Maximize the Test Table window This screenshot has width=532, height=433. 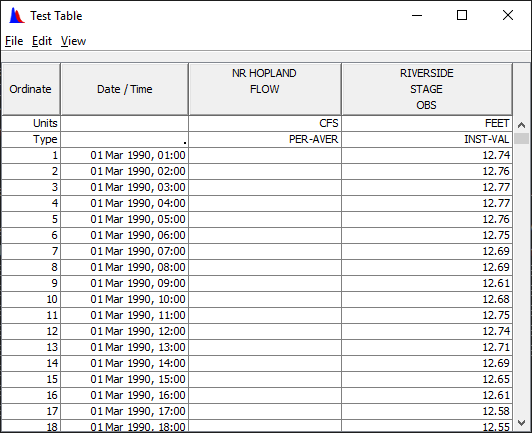[462, 15]
